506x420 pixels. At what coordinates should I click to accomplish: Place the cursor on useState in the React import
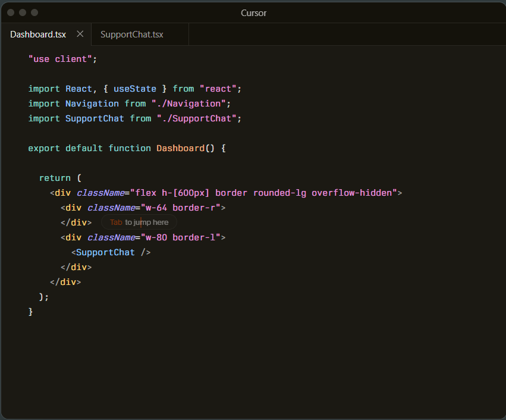tap(134, 89)
